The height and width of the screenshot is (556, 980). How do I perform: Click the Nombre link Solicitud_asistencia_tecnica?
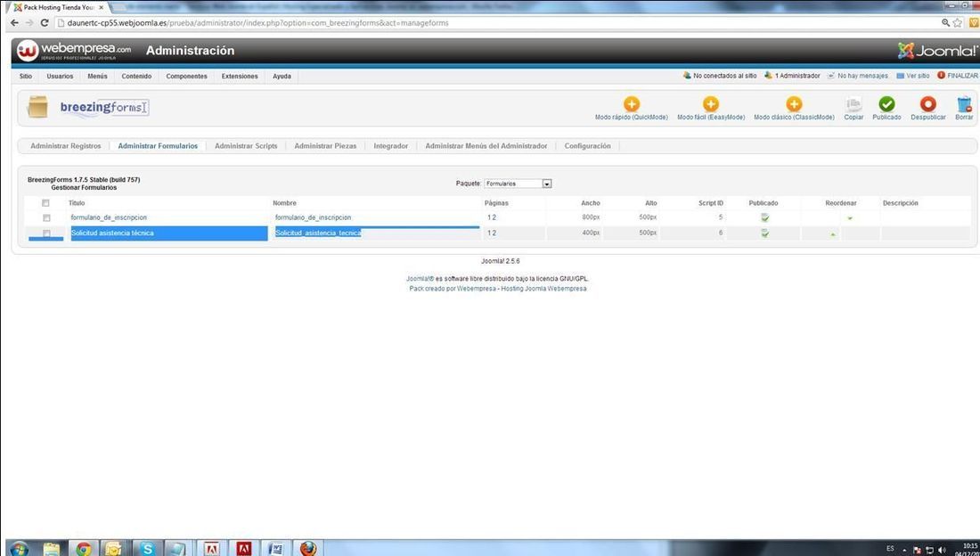point(318,233)
